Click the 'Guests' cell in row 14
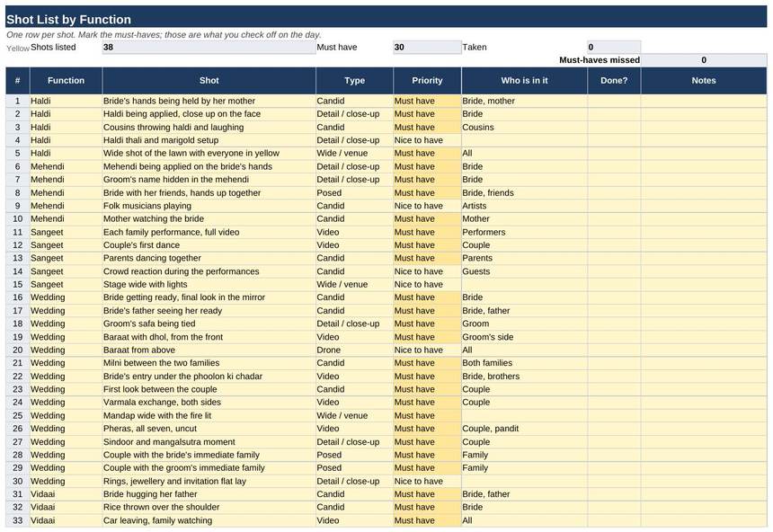The image size is (773, 532). pyautogui.click(x=524, y=271)
